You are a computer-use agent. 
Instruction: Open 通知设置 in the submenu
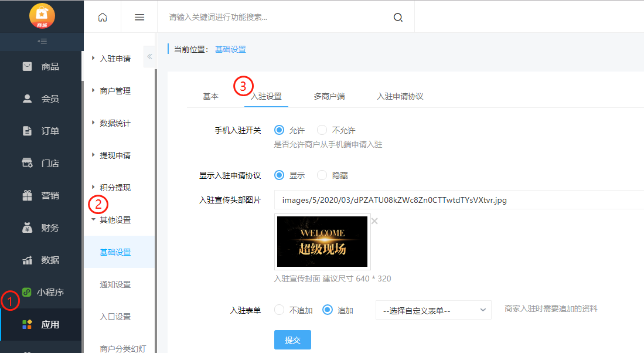[x=115, y=284]
